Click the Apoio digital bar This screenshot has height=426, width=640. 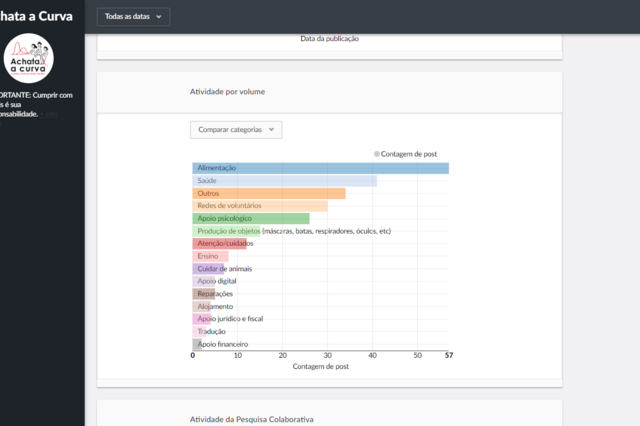[205, 281]
